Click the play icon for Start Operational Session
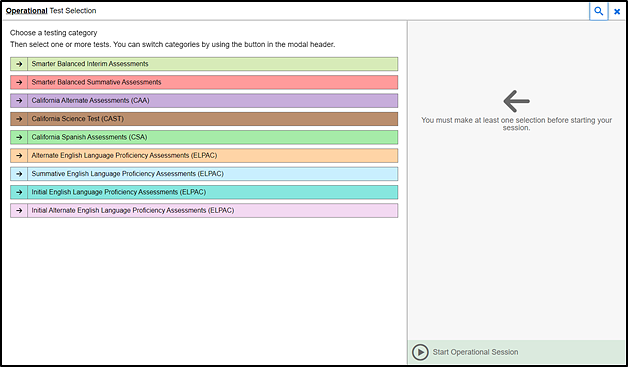628x367 pixels. [x=420, y=352]
